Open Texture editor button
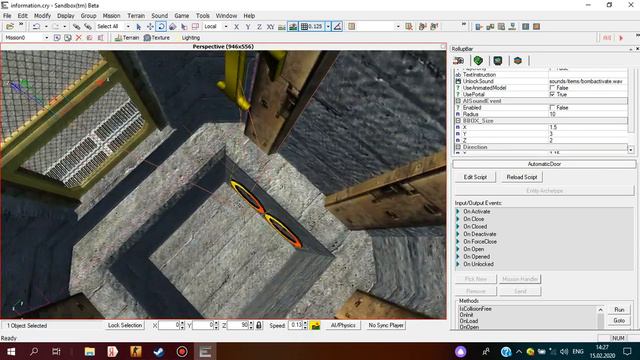Viewport: 640px width, 360px height. pyautogui.click(x=157, y=38)
